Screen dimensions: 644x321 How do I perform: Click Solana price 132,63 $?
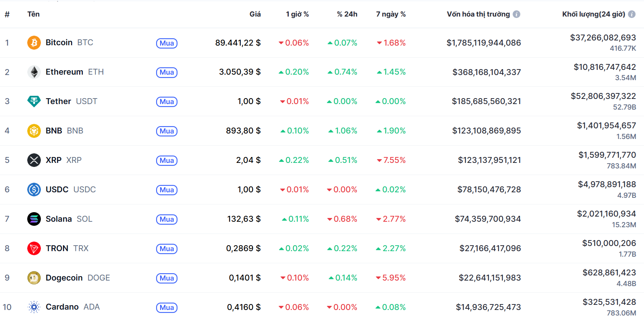244,219
